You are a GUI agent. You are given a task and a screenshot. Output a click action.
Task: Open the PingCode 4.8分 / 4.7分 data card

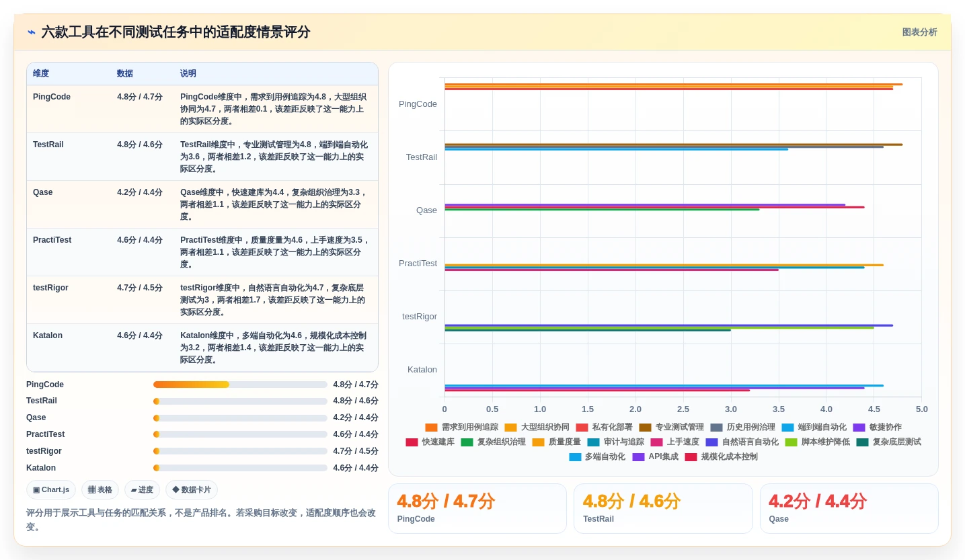click(477, 509)
